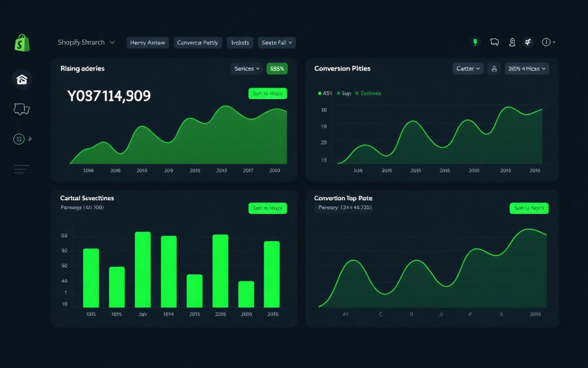
Task: Open the 2809 4 hlces dropdown
Action: pos(527,69)
